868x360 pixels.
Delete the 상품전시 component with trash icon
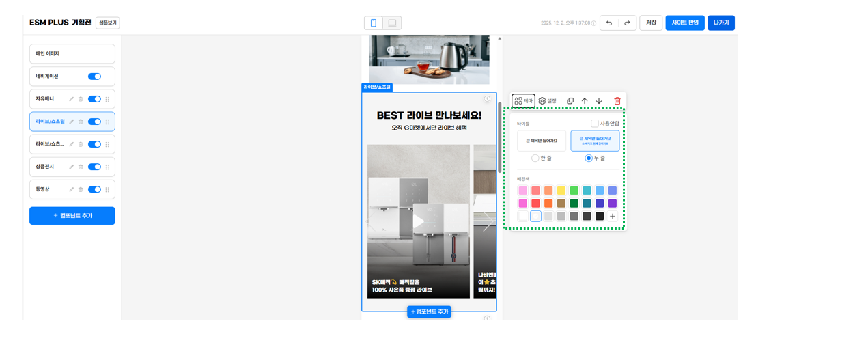(81, 167)
